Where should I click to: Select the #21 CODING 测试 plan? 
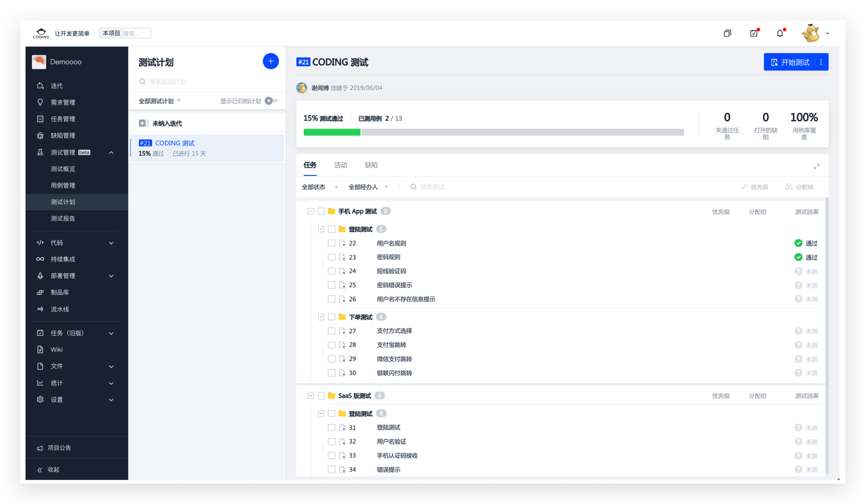[207, 148]
